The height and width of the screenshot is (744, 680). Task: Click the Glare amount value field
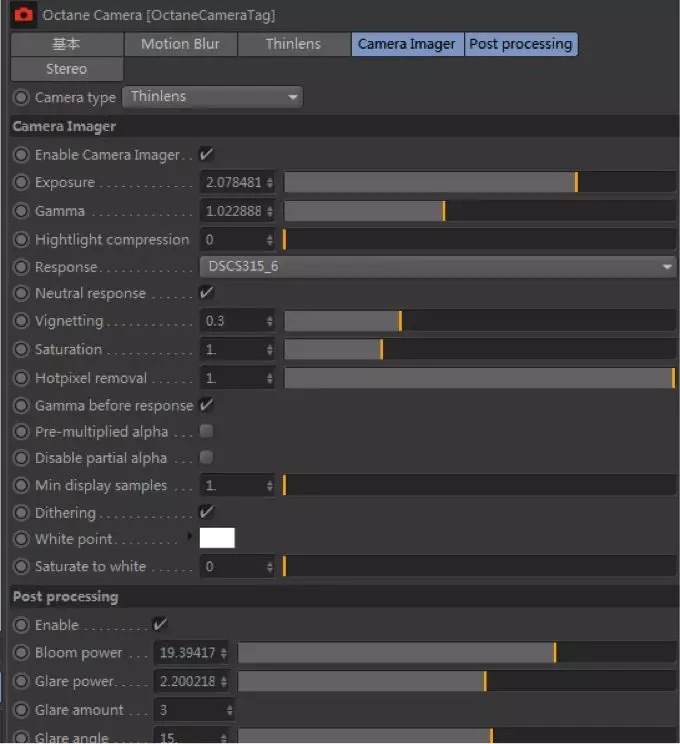(x=188, y=710)
